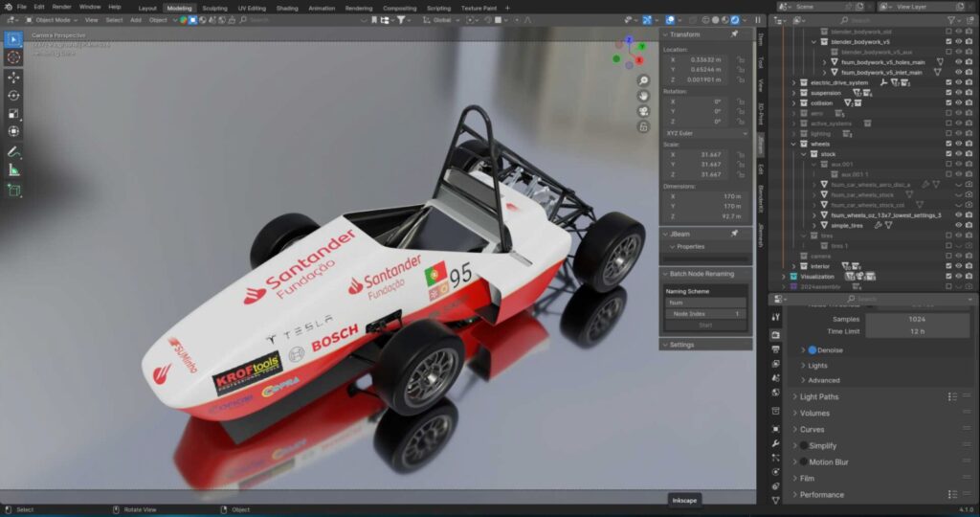Viewport: 980px width, 517px height.
Task: Hide simple_tires object with eye icon
Action: [x=959, y=226]
